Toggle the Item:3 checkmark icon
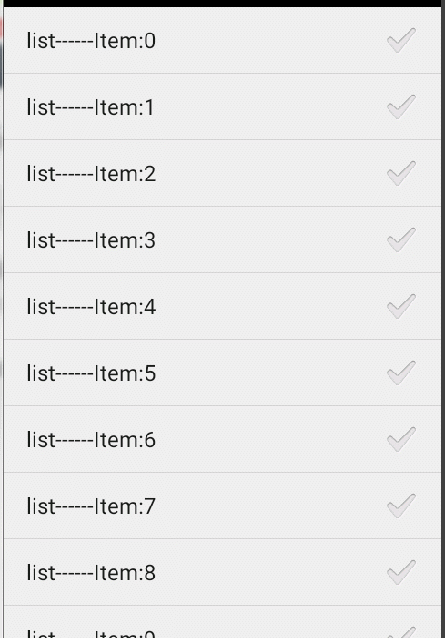This screenshot has width=445, height=638. [401, 240]
